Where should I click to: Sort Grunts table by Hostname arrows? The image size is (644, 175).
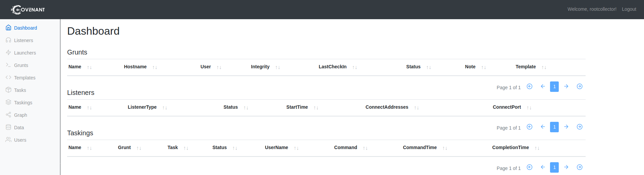pos(155,67)
